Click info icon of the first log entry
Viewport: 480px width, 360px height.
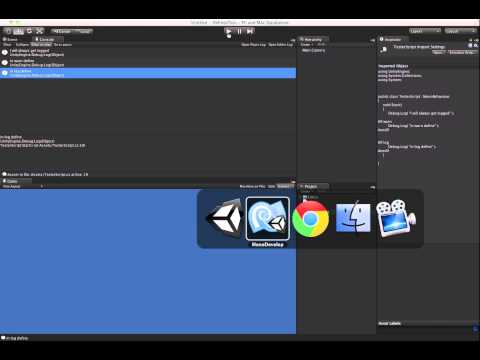[5, 52]
